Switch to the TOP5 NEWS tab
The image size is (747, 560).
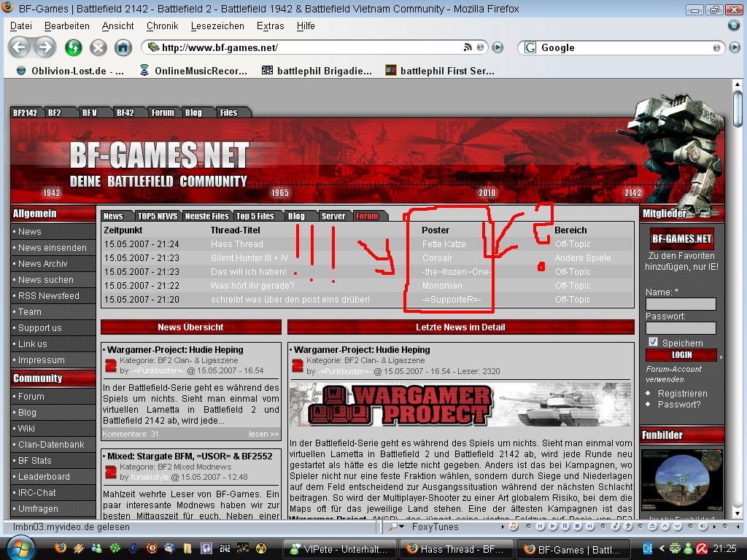(158, 216)
